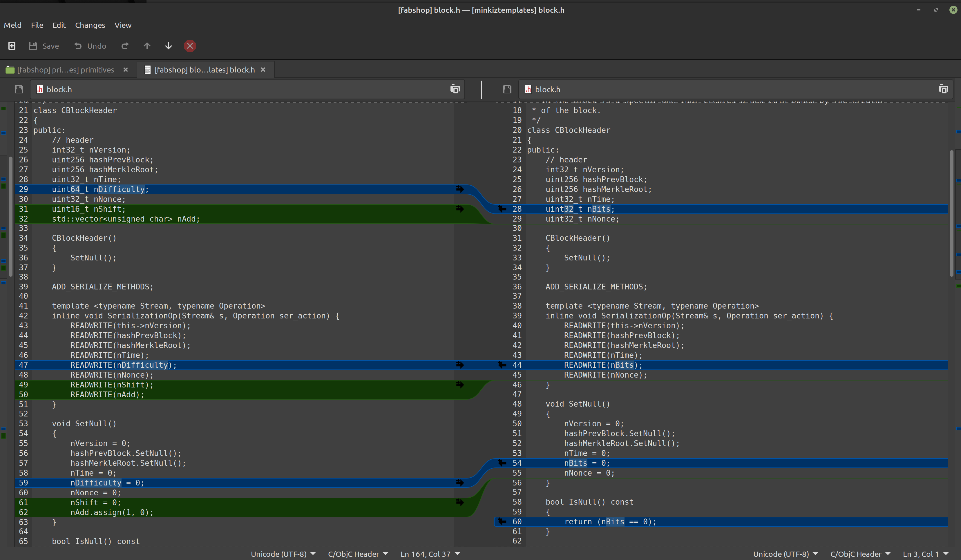
Task: Restore the Meld window size
Action: pos(936,10)
